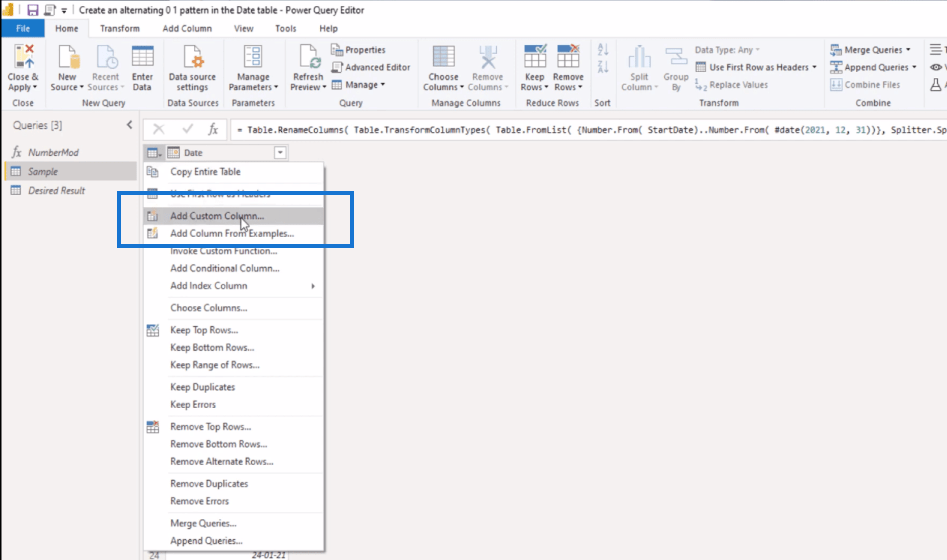The width and height of the screenshot is (947, 560).
Task: Cancel the formula edit with the X icon
Action: click(158, 129)
